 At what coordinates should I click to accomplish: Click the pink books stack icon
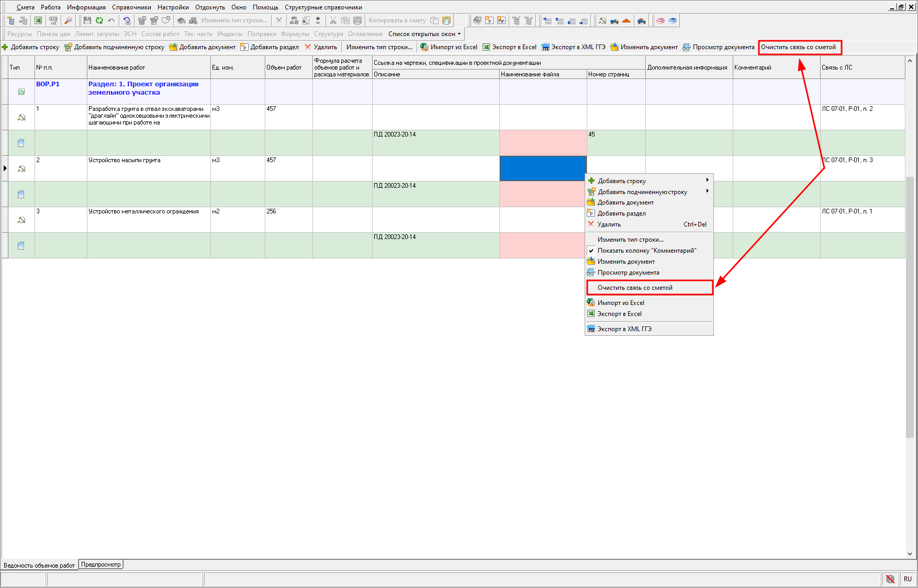660,20
